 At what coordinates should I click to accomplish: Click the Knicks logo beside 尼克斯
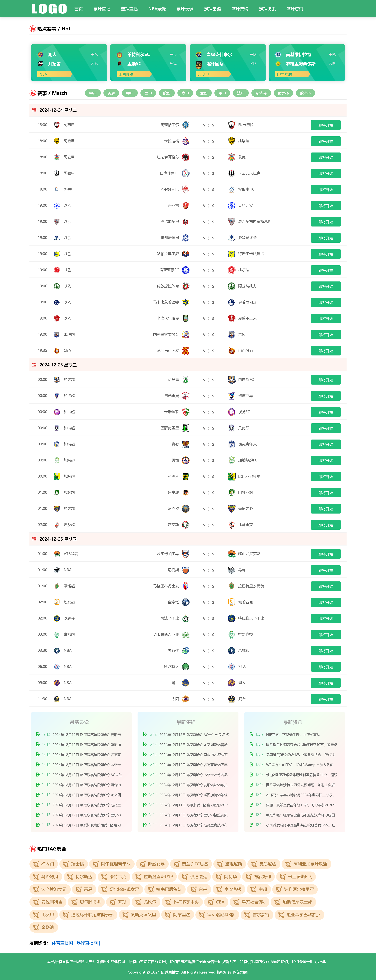185,570
